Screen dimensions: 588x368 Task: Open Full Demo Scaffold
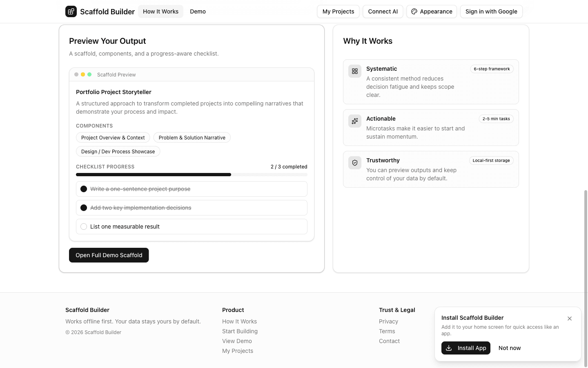tap(109, 255)
